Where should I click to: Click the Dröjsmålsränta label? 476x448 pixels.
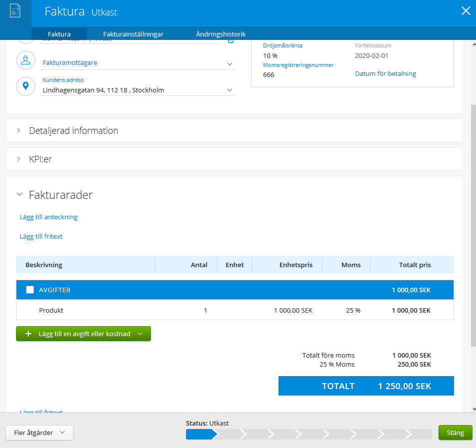(x=282, y=45)
